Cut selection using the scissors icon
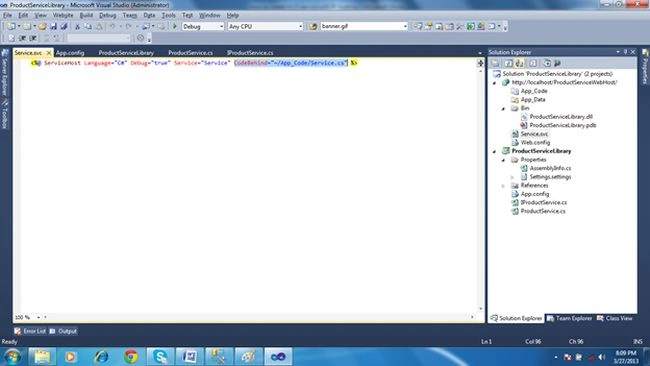This screenshot has height=366, width=650. pos(77,26)
